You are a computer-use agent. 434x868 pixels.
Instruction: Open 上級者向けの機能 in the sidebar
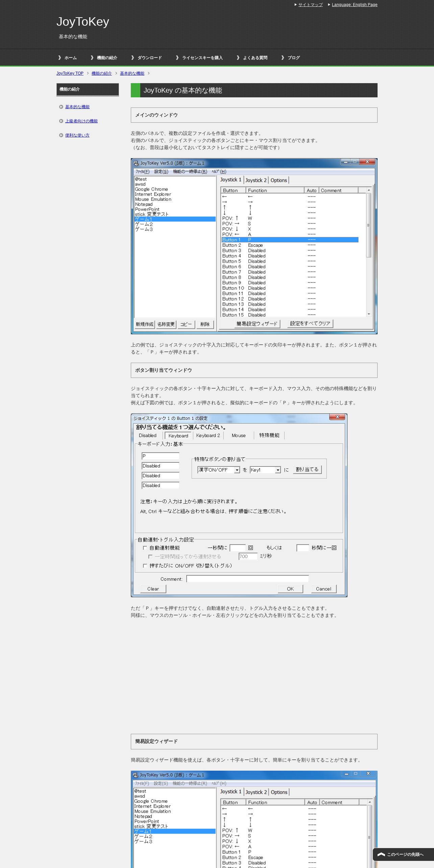pyautogui.click(x=81, y=121)
